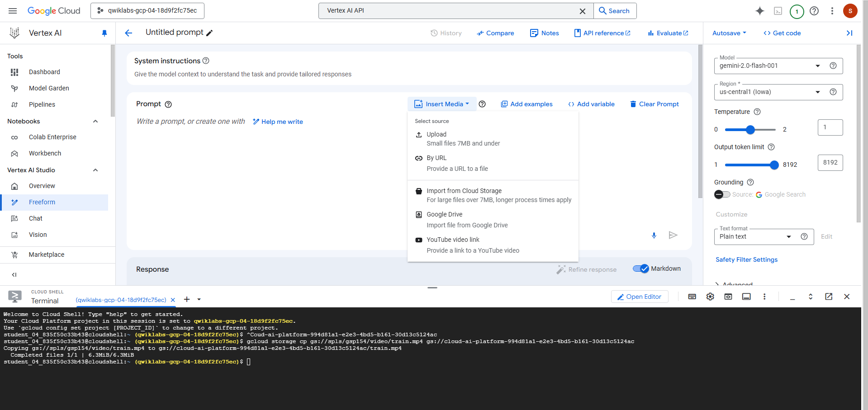Clear the search box with X icon
Screen dimensions: 868x410
[x=583, y=11]
